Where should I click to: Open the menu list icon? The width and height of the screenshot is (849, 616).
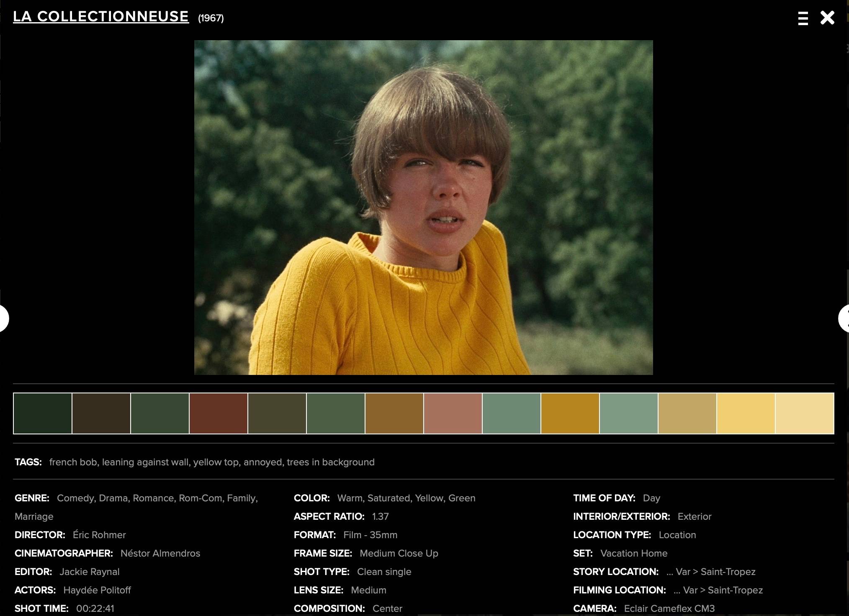click(x=803, y=18)
